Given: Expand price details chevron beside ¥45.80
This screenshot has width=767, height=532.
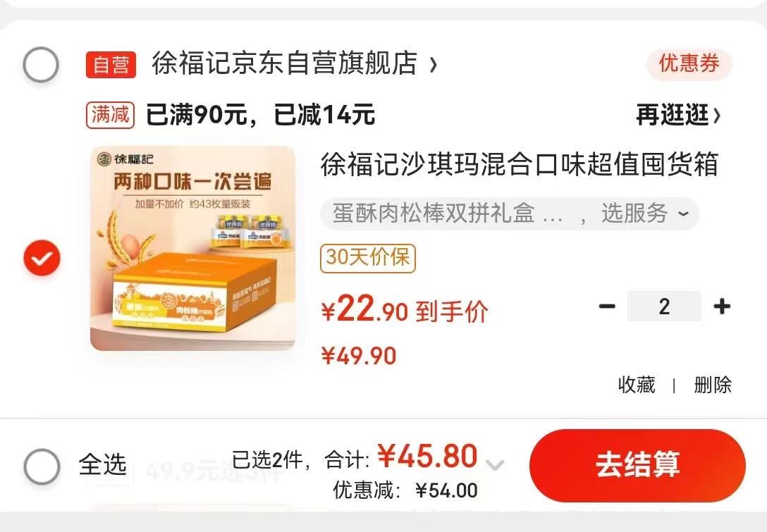Looking at the screenshot, I should point(495,464).
